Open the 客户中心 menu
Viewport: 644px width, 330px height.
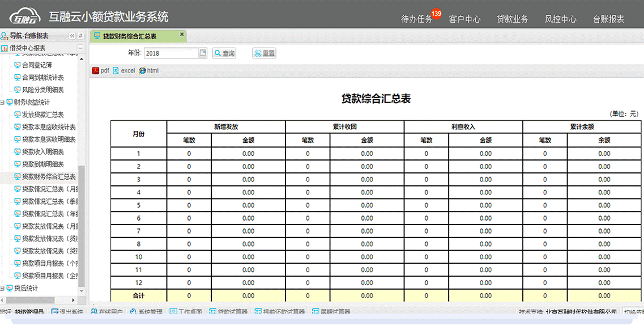[464, 19]
